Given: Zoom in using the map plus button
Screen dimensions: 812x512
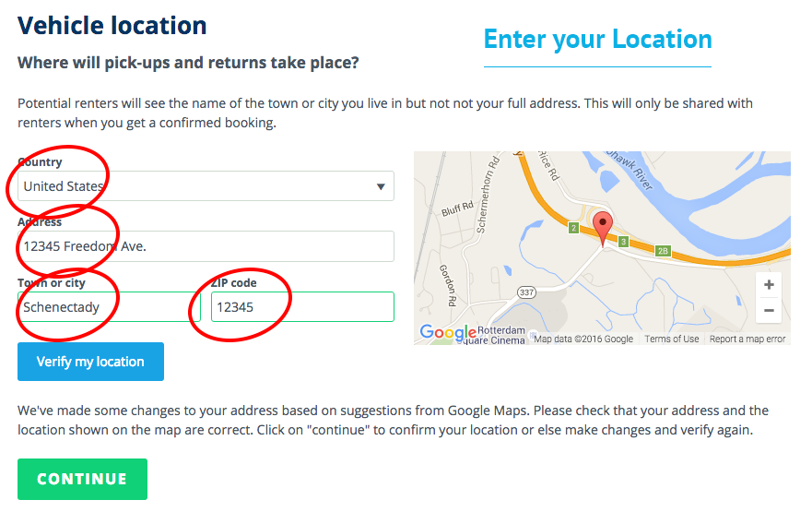Looking at the screenshot, I should click(769, 284).
